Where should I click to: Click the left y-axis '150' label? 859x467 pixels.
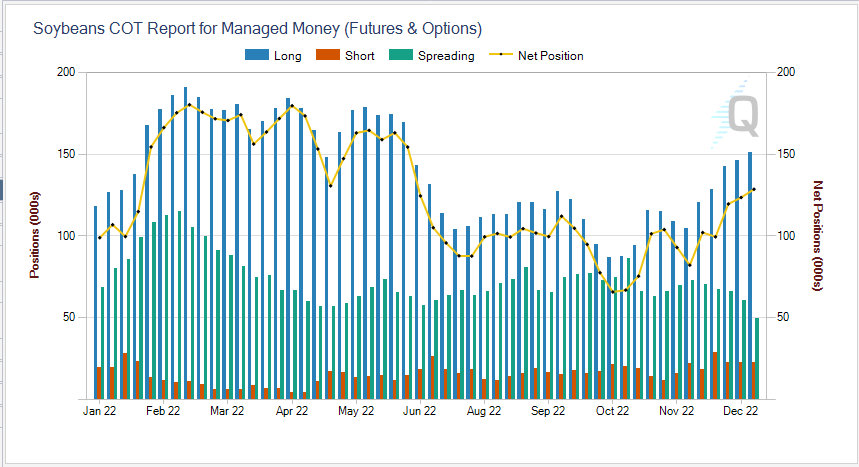66,154
